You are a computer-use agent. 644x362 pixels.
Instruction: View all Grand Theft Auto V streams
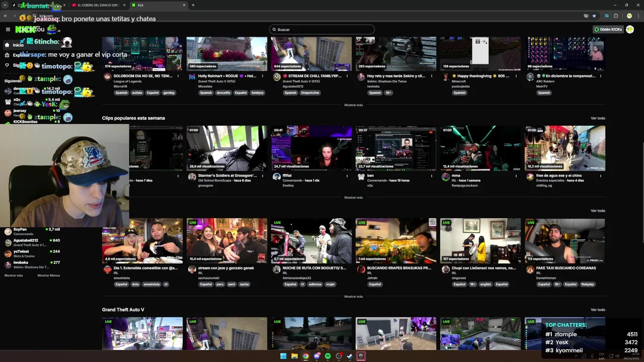[598, 310]
